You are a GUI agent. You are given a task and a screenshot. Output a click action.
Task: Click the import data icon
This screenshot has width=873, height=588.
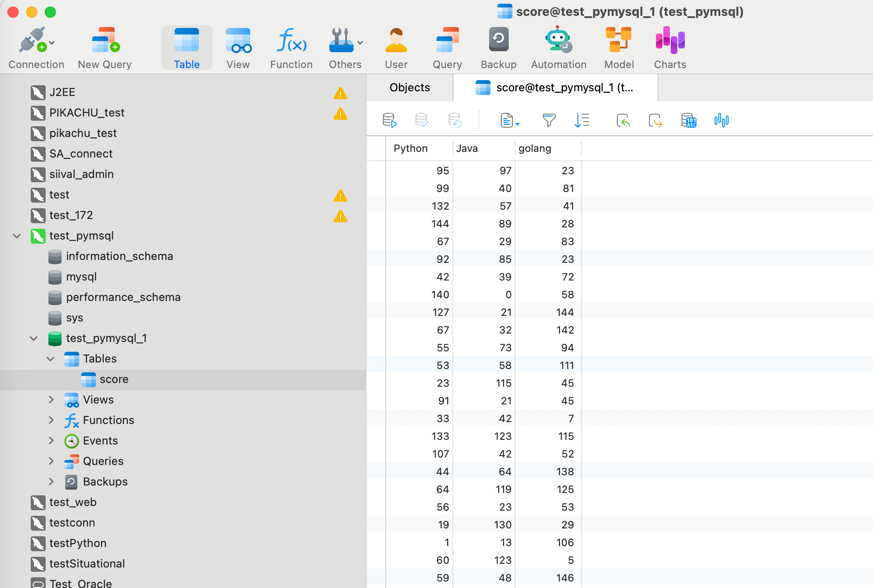point(623,121)
